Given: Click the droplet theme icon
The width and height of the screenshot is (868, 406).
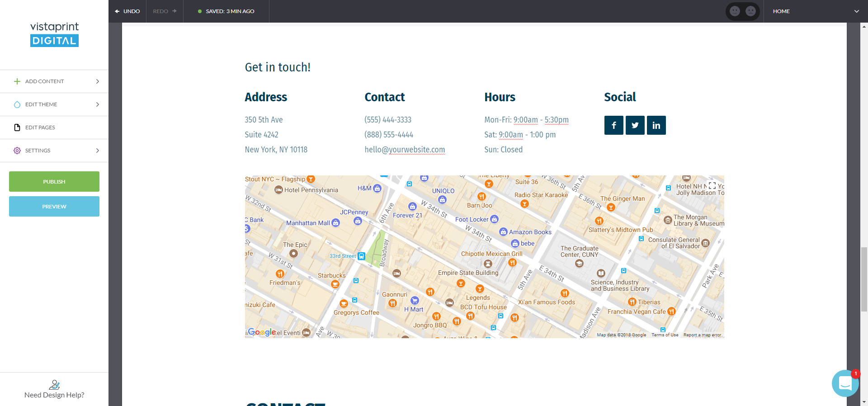Looking at the screenshot, I should [17, 104].
